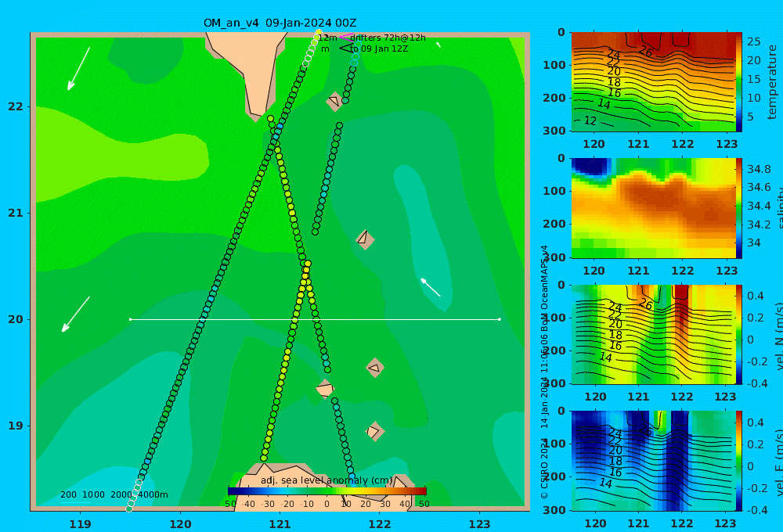
Task: Select the 'to 09 Jan 12Z' legend text
Action: pos(379,49)
